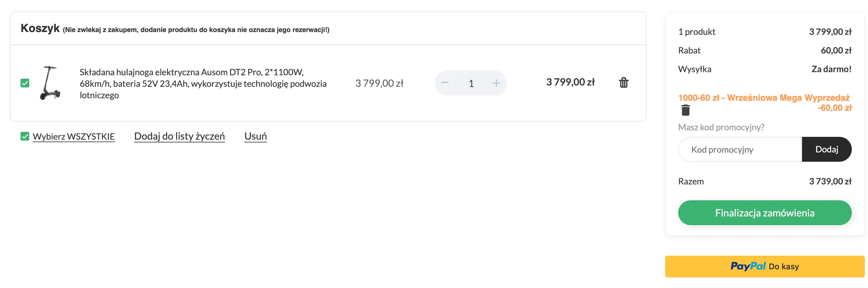The height and width of the screenshot is (288, 868).
Task: Uncheck the Ausom DT2 Pro product checkbox
Action: (25, 83)
